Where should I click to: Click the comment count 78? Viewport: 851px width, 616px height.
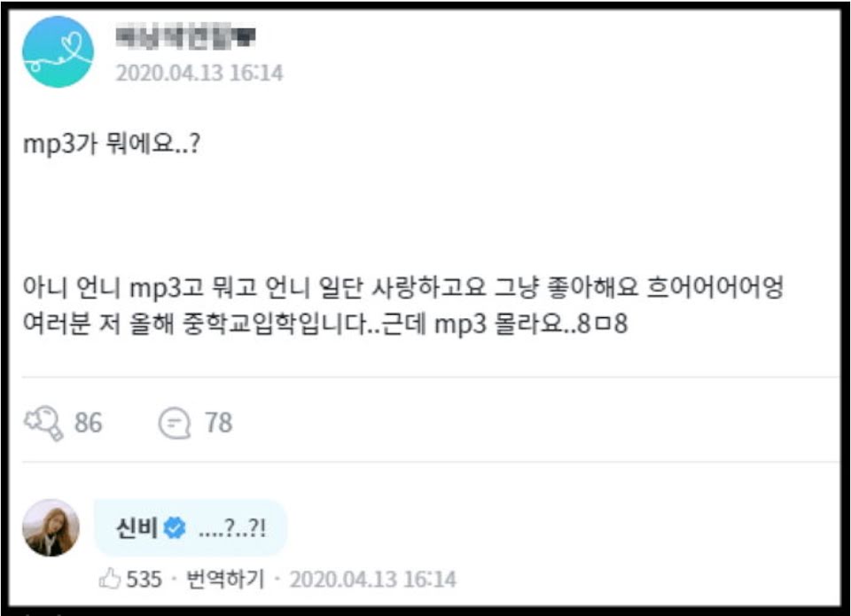tap(218, 423)
